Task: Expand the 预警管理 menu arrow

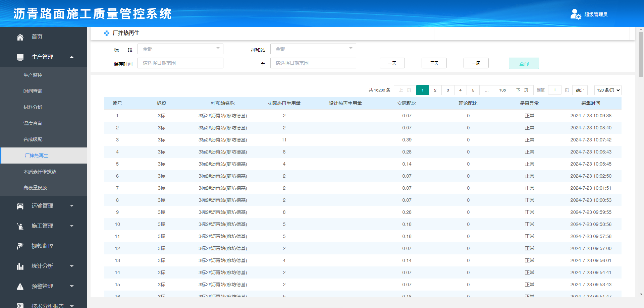Action: (72, 286)
